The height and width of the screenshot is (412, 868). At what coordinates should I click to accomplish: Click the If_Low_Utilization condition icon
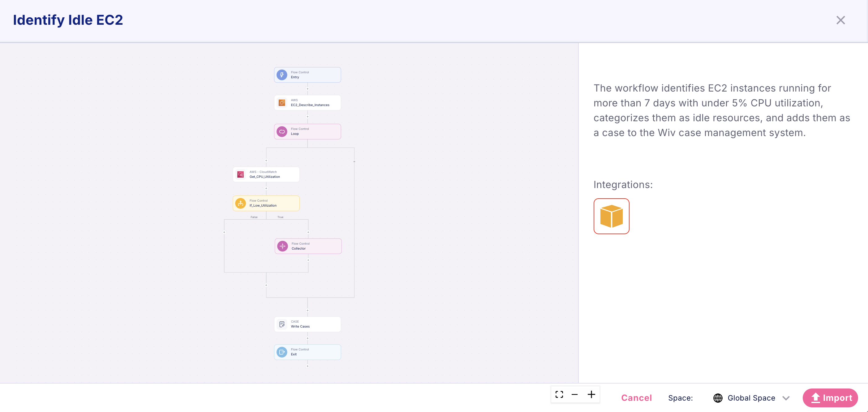[x=241, y=203]
